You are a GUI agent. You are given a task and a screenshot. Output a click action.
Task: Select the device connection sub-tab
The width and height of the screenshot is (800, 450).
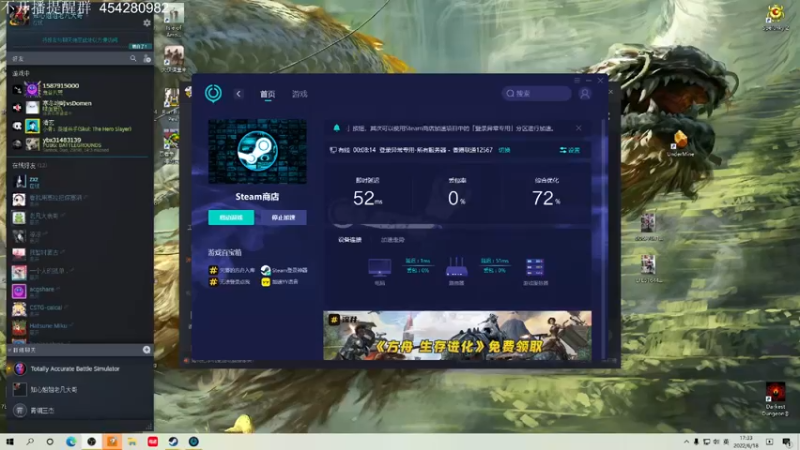pos(350,240)
